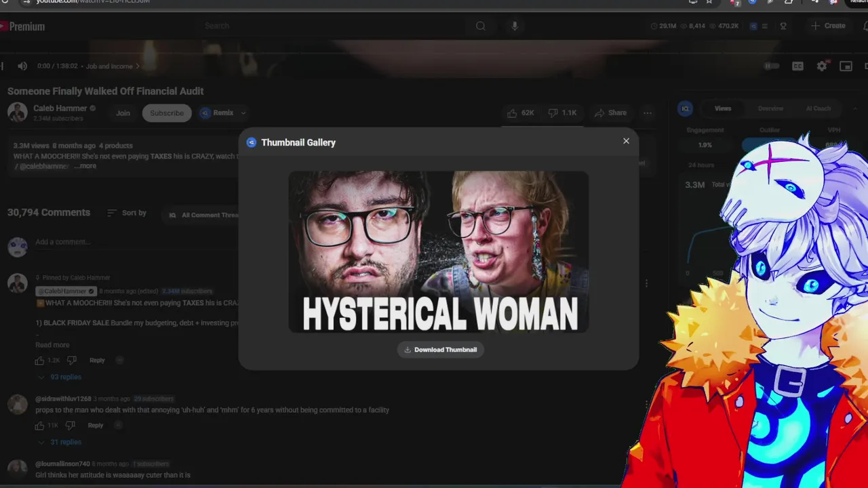The height and width of the screenshot is (488, 868).
Task: Select the Overview tab in vidIQ panel
Action: 770,108
